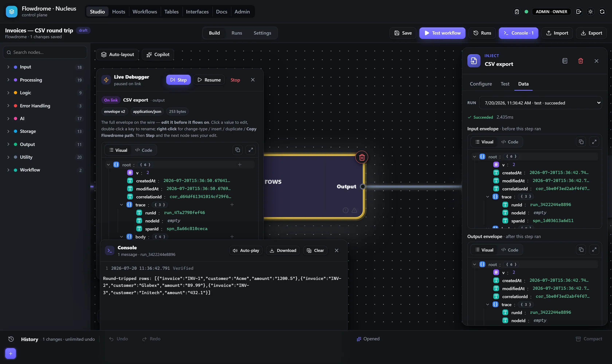Click the Test workflow button
Viewport: 612px width, 364px height.
coord(442,33)
